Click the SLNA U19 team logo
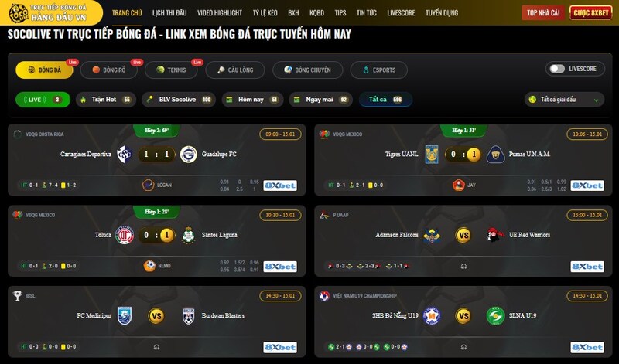Viewport: 619px width, 364px height. 495,316
